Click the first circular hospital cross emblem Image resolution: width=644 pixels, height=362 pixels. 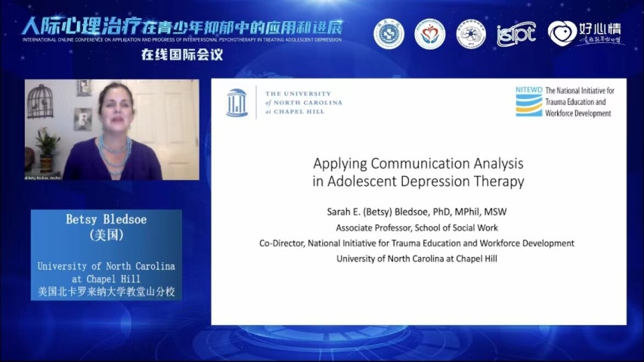389,33
